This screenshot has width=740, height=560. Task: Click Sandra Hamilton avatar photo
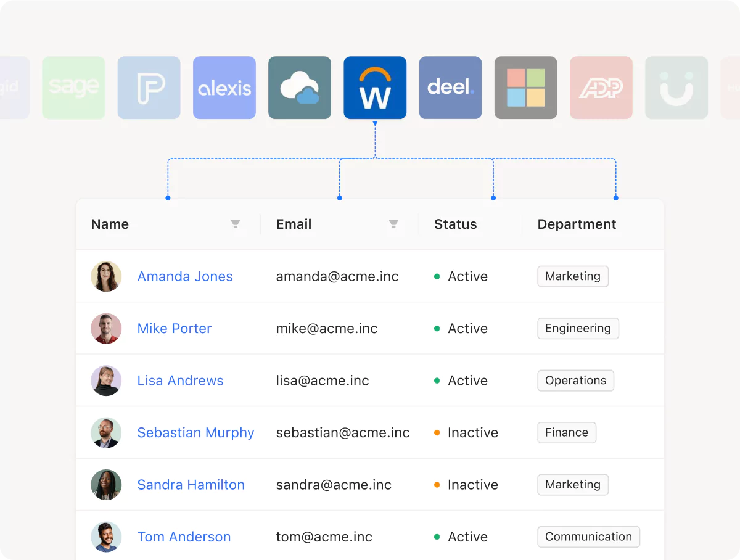pyautogui.click(x=106, y=485)
